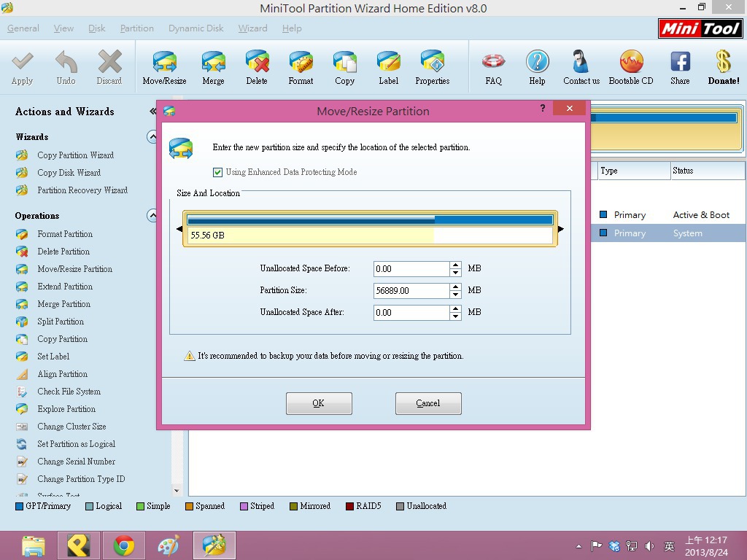Click right resize handle arrow of partition bar
The image size is (747, 560).
(561, 229)
